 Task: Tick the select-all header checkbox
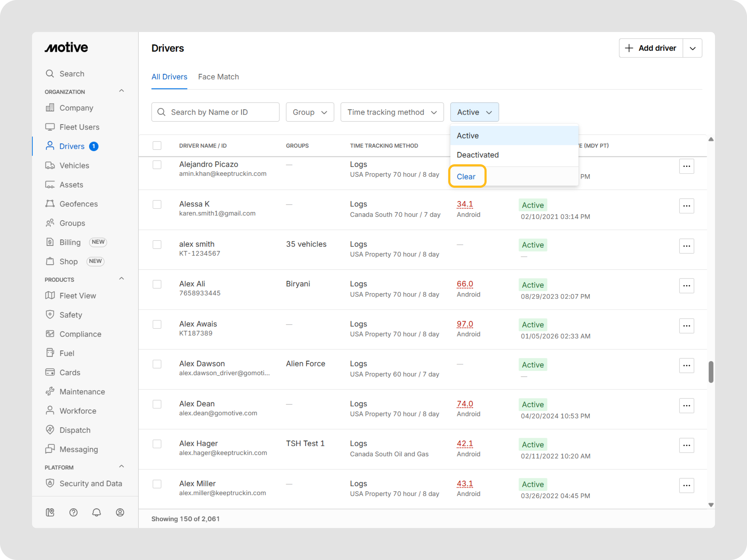157,146
